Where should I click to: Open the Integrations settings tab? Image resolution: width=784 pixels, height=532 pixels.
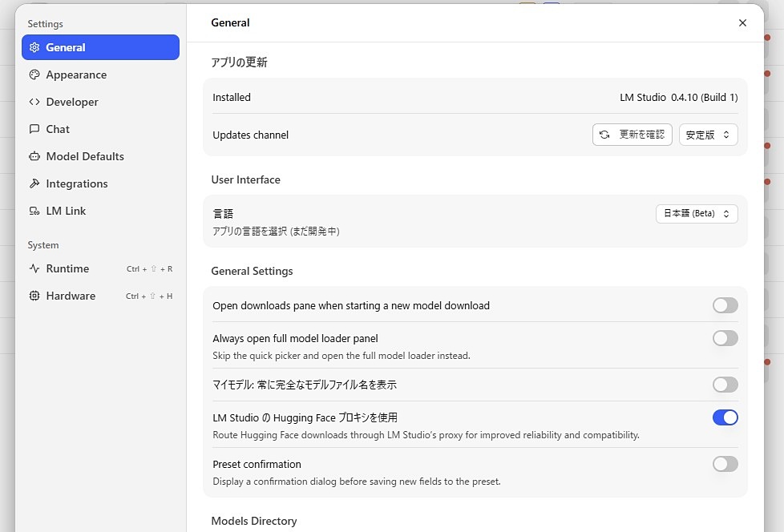[x=100, y=183]
